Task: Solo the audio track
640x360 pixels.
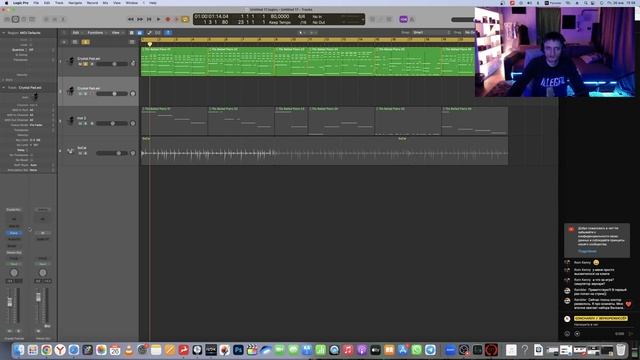Action: coord(85,153)
